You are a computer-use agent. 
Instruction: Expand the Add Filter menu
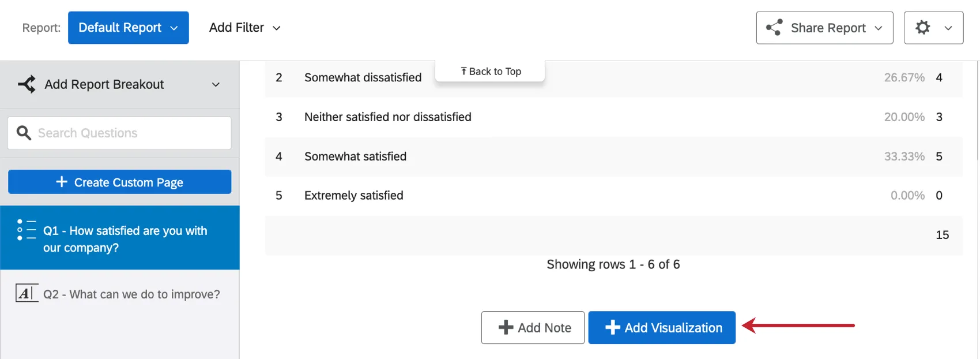point(245,27)
